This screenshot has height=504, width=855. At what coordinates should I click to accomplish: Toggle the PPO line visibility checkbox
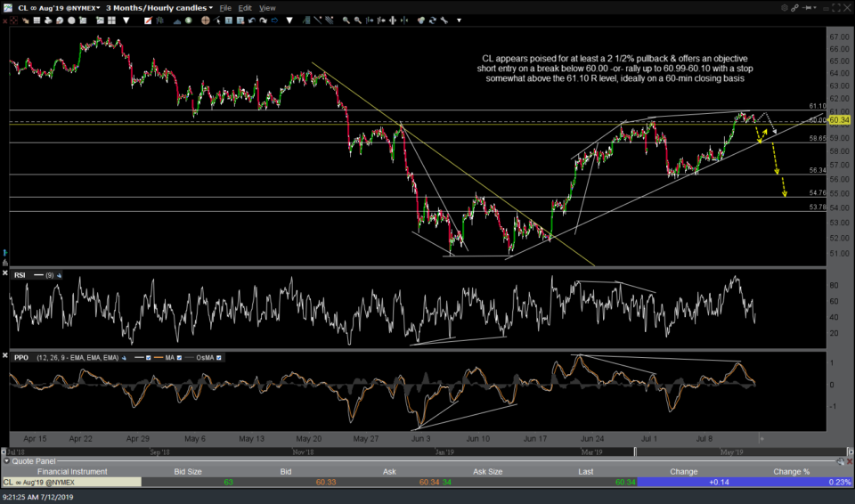coord(148,358)
